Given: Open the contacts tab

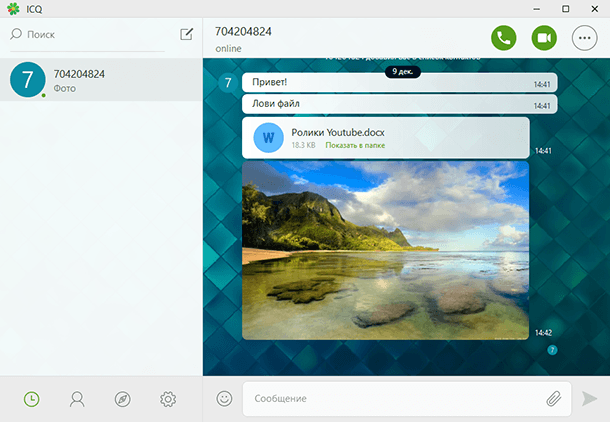Looking at the screenshot, I should 77,399.
